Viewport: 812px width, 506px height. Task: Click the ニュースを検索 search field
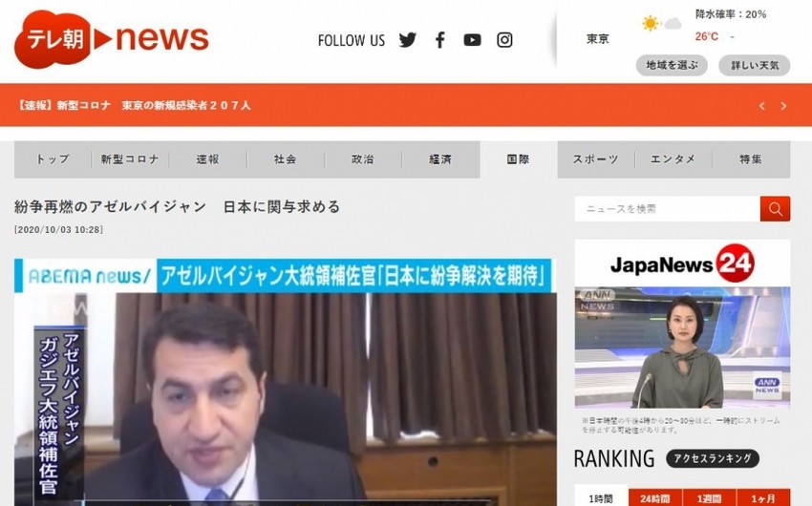point(667,209)
